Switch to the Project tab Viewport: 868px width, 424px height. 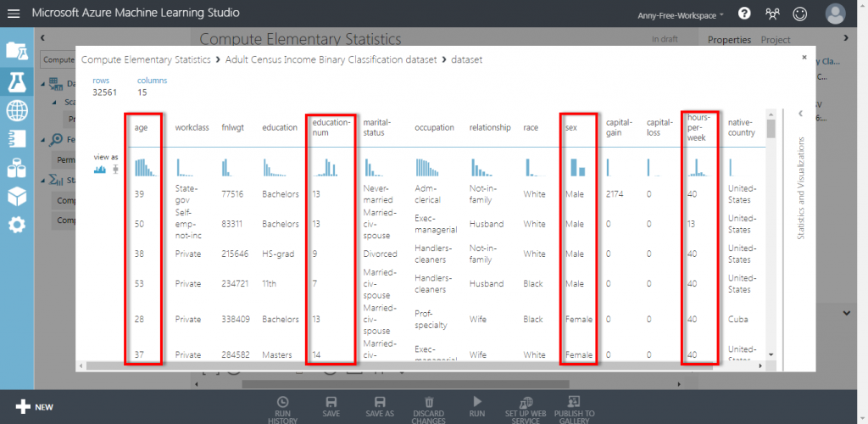click(x=776, y=40)
